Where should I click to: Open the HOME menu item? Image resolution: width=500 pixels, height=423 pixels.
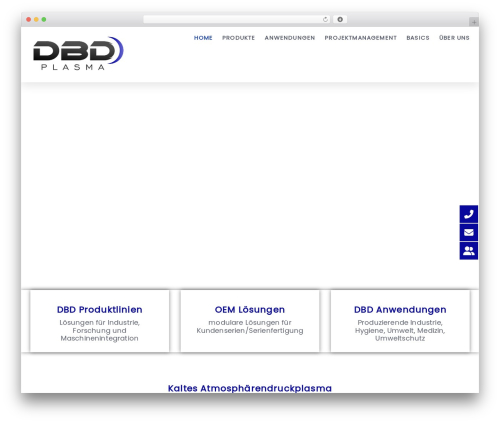coord(203,38)
